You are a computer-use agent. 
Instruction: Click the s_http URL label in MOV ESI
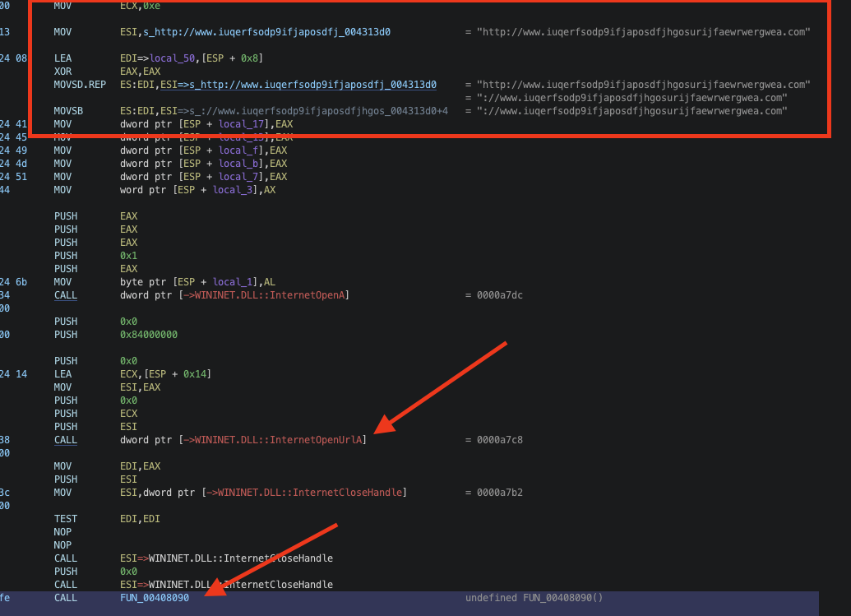pos(266,32)
